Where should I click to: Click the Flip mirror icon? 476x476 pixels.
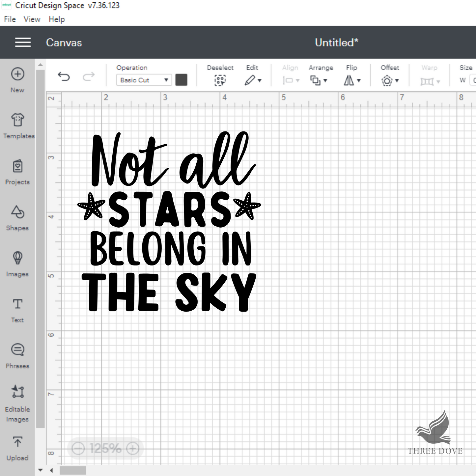349,80
